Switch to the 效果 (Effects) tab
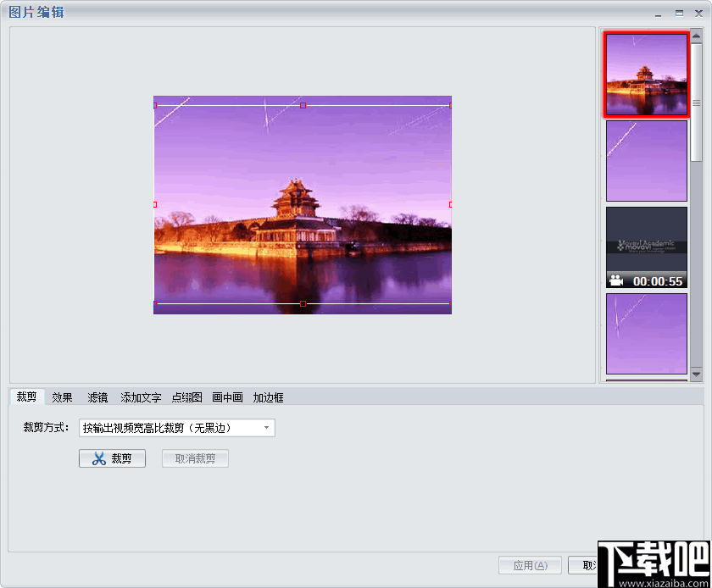This screenshot has width=712, height=588. pos(61,397)
